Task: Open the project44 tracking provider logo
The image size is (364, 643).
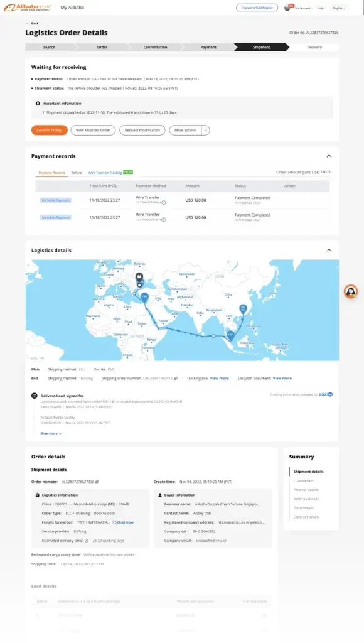Action: click(326, 394)
